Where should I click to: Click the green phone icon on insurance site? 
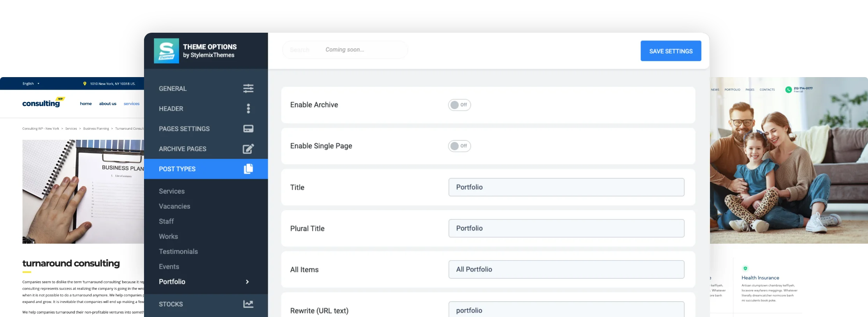click(x=788, y=90)
